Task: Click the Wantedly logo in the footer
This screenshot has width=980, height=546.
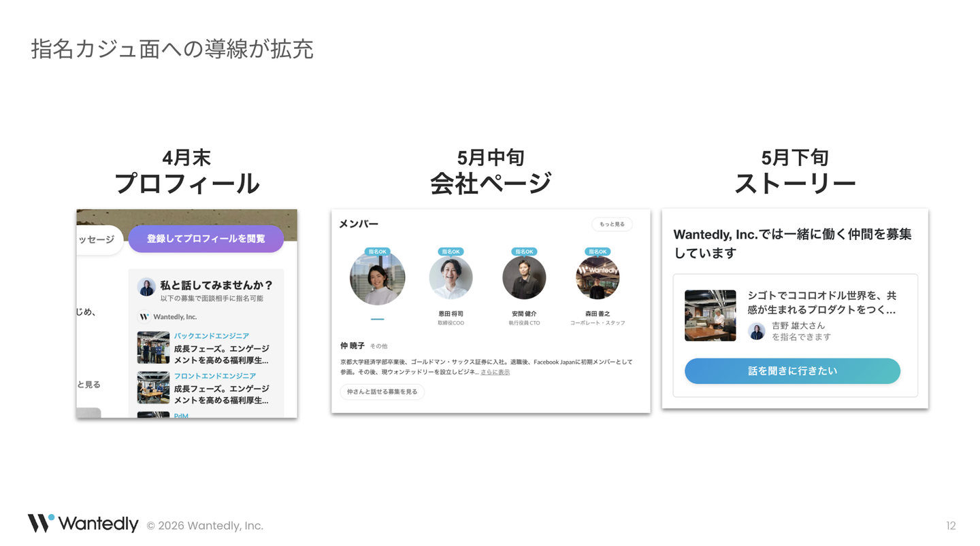Action: click(x=83, y=524)
